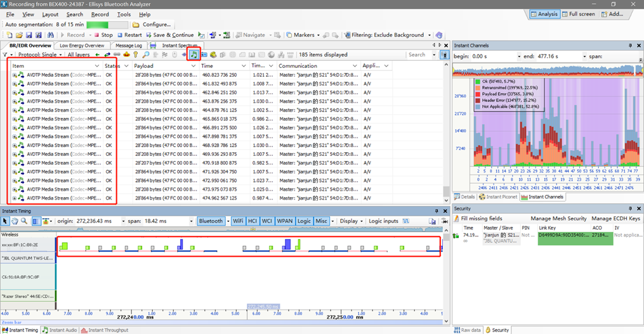Click the Full screen view button
Viewport: 644px width, 334px height.
[578, 14]
